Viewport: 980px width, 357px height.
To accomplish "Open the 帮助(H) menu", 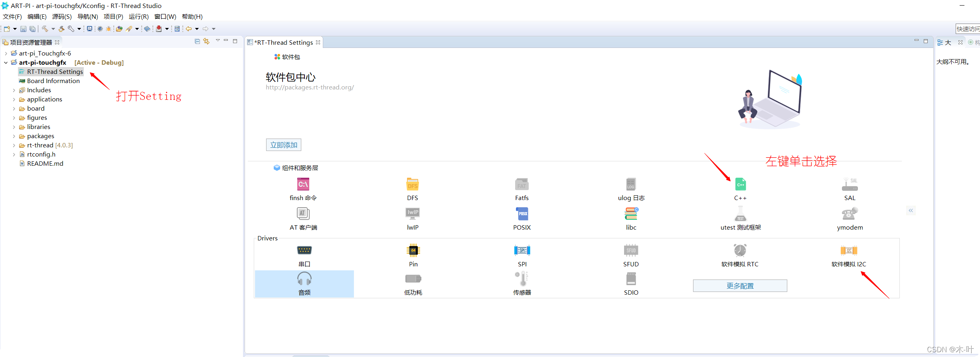I will (x=192, y=16).
